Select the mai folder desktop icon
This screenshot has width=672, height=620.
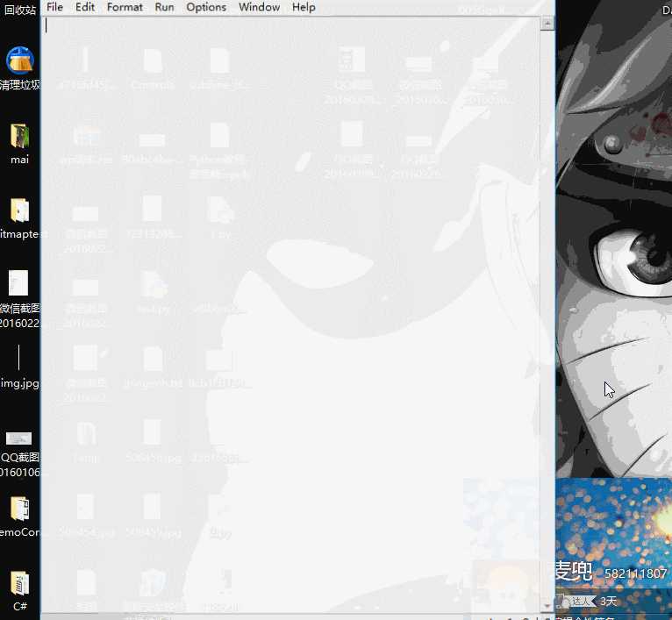(19, 136)
